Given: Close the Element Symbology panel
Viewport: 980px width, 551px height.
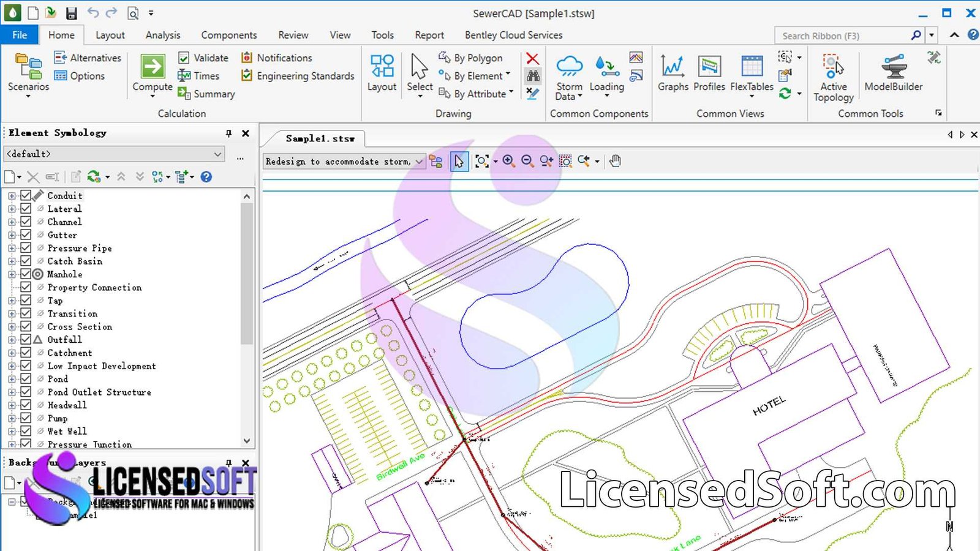Looking at the screenshot, I should pos(245,133).
